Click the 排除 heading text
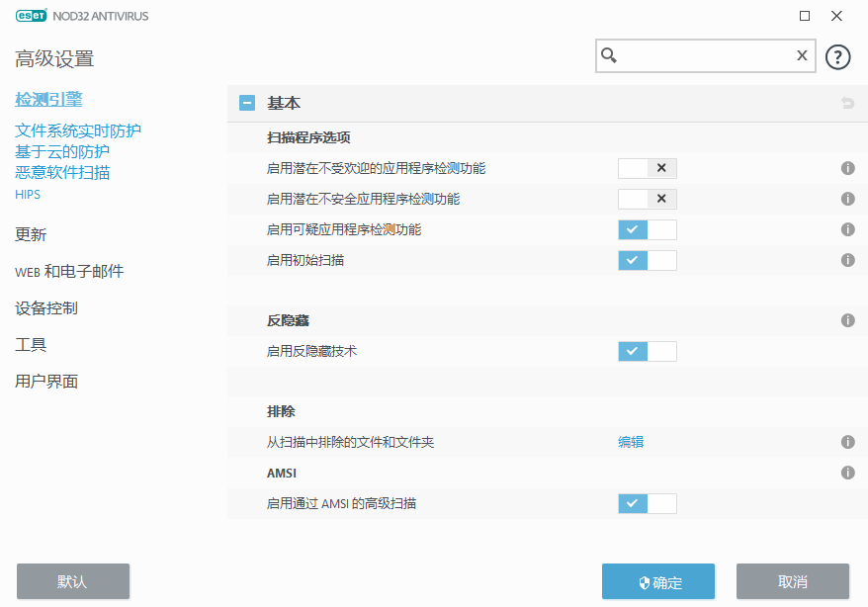Viewport: 868px width, 607px height. (x=281, y=411)
